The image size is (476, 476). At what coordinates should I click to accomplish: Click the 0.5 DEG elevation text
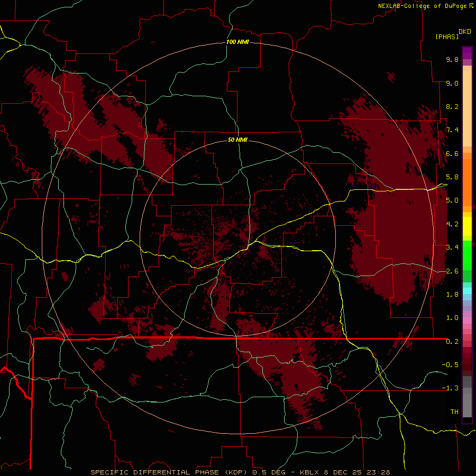(x=270, y=472)
